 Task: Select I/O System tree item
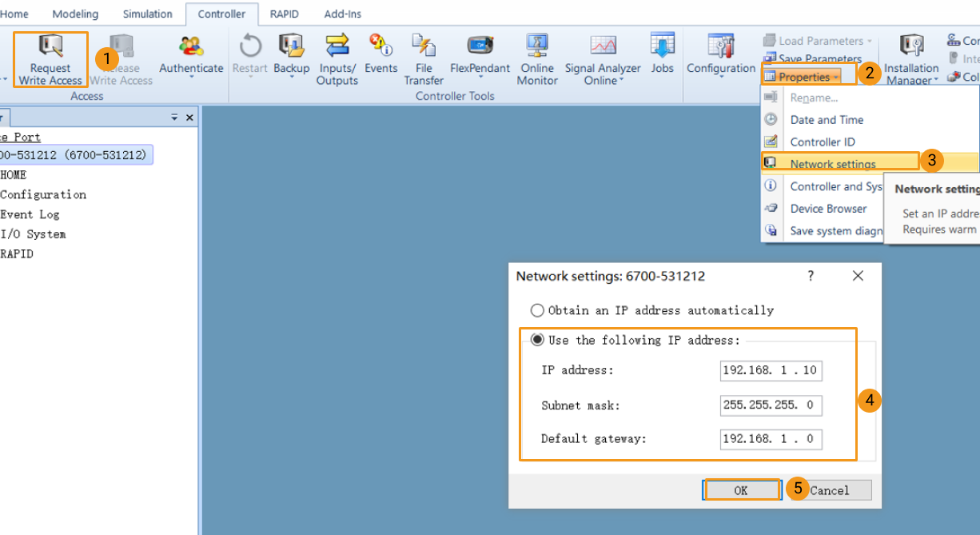[33, 234]
